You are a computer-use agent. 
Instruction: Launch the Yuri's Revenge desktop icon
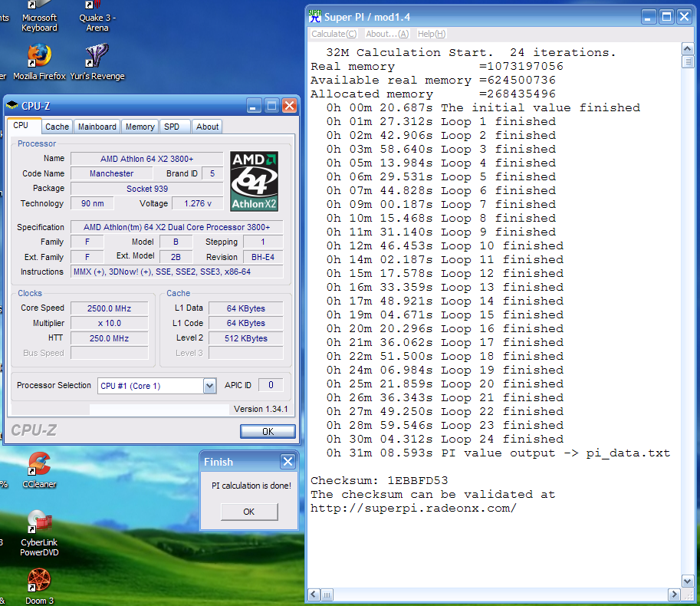97,61
